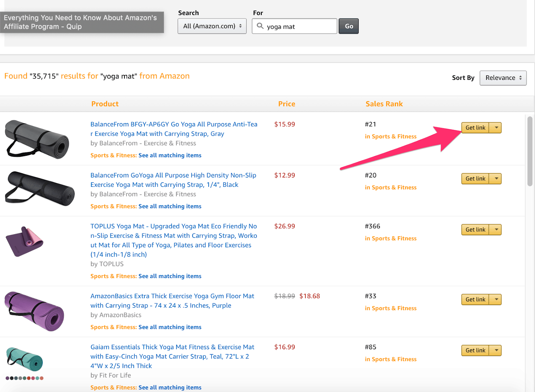Expand the Get link arrow for BalanceFrom GoYoga black mat

tap(496, 179)
